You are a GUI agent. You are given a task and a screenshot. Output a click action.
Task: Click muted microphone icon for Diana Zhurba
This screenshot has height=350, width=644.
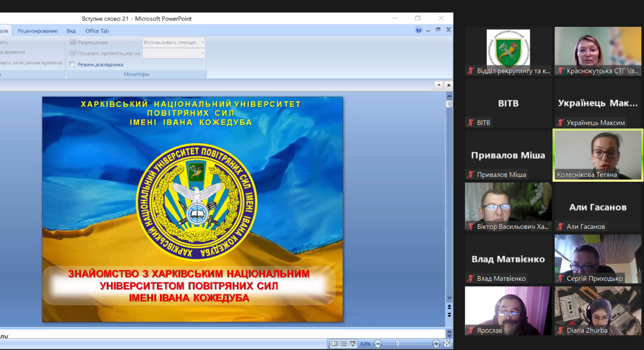[561, 331]
